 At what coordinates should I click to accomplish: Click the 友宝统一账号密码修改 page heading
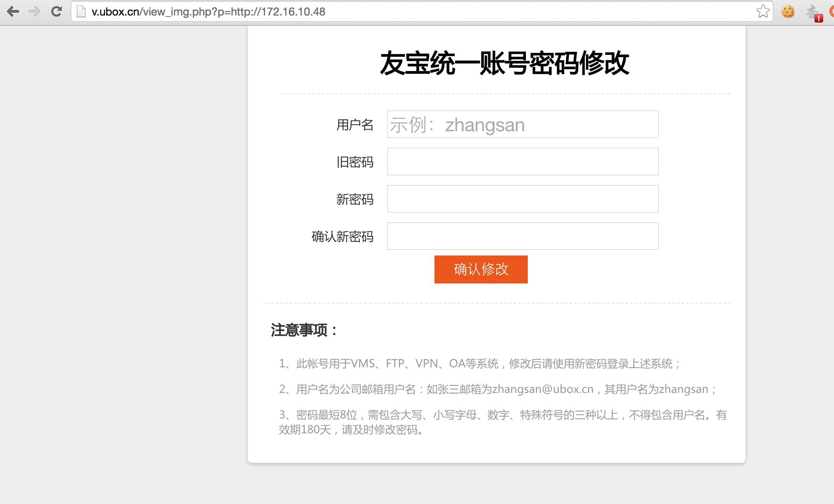(x=504, y=63)
